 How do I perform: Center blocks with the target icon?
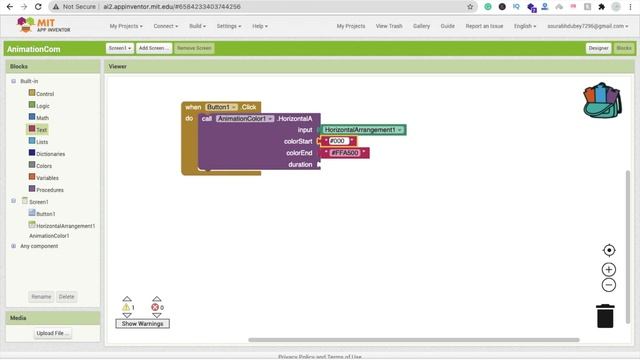pos(609,250)
